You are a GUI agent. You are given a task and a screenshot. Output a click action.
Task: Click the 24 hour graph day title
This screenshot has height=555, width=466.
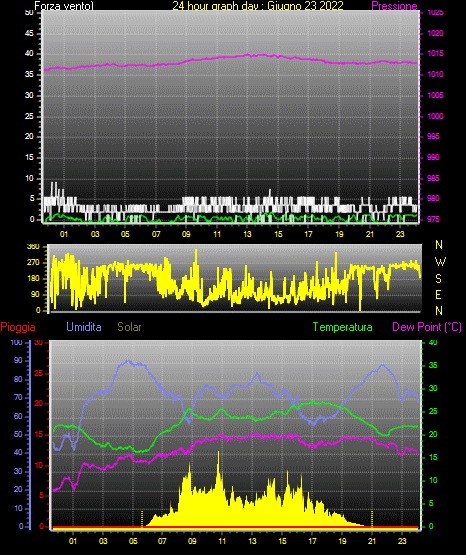click(x=258, y=6)
